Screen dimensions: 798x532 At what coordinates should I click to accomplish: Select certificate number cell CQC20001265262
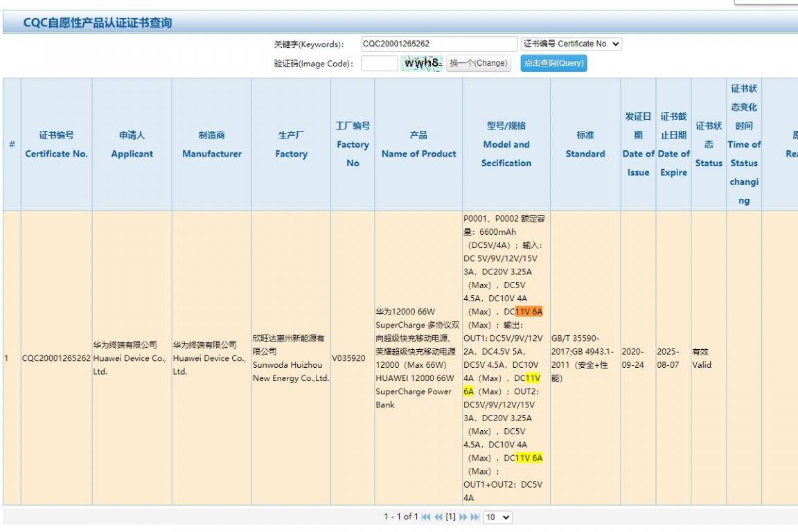pyautogui.click(x=56, y=358)
